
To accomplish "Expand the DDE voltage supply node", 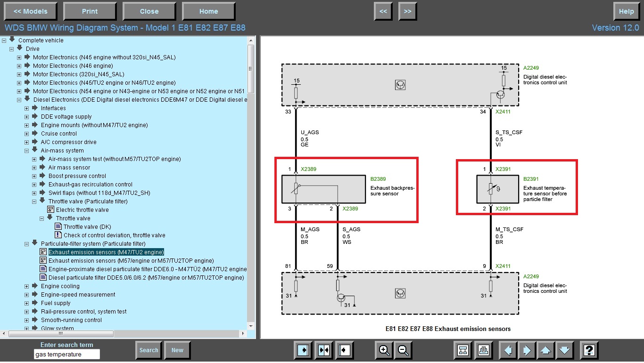I will (x=27, y=117).
